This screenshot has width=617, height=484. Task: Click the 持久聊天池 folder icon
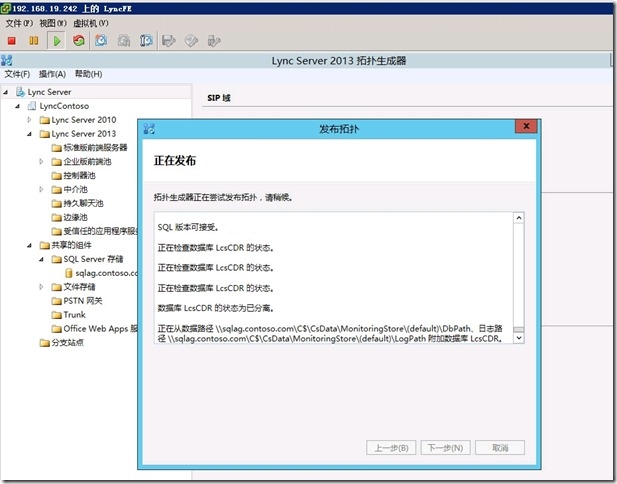coord(57,204)
